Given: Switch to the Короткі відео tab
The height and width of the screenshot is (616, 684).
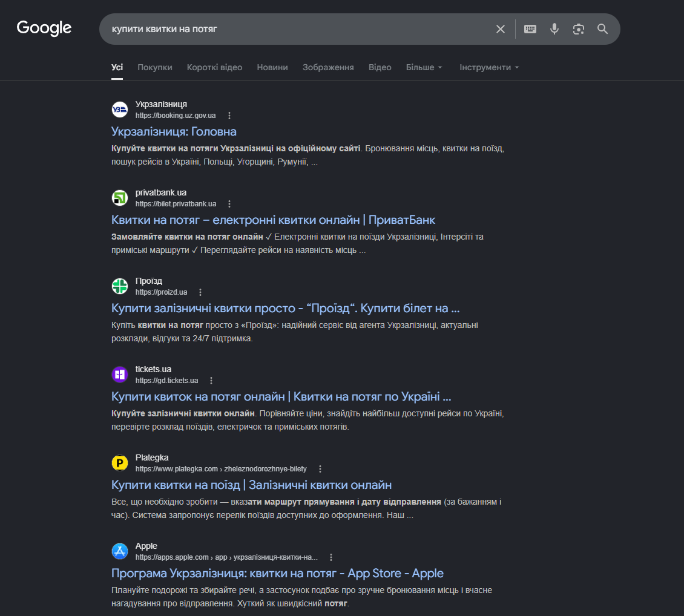Looking at the screenshot, I should pos(215,68).
